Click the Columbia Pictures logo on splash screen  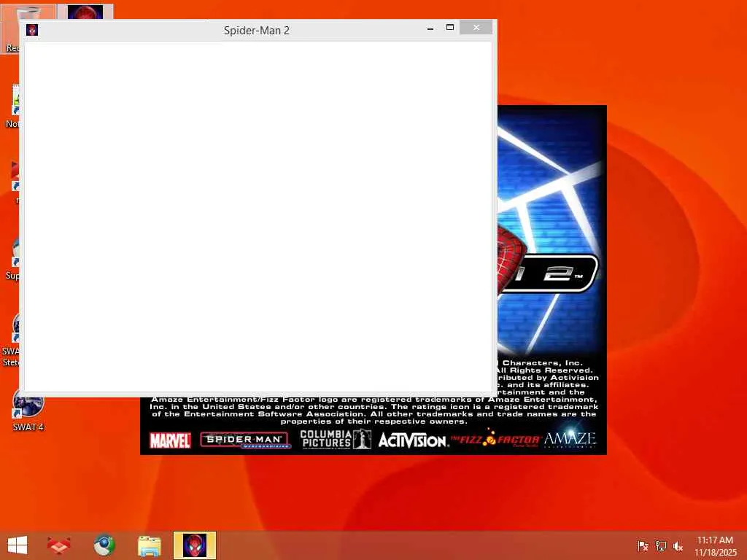coord(336,439)
